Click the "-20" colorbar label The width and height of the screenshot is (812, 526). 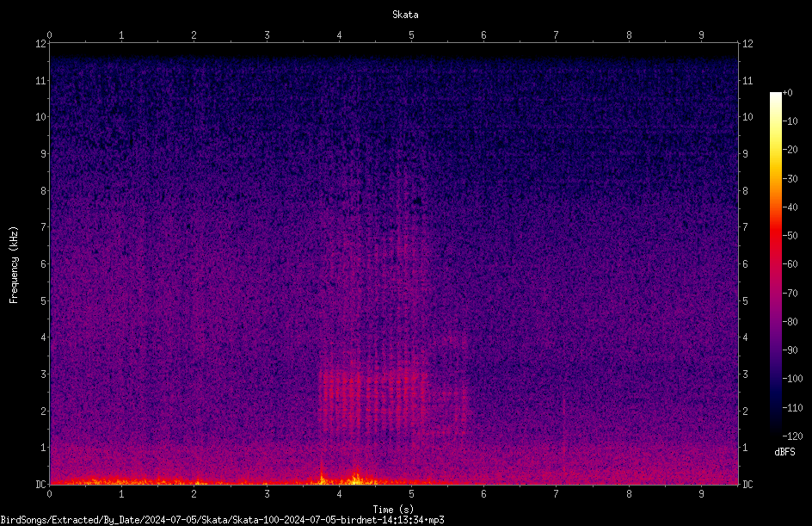tap(790, 150)
